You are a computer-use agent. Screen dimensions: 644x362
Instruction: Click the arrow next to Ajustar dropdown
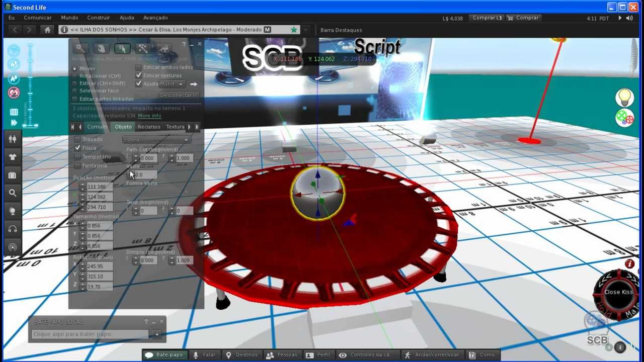tap(194, 84)
